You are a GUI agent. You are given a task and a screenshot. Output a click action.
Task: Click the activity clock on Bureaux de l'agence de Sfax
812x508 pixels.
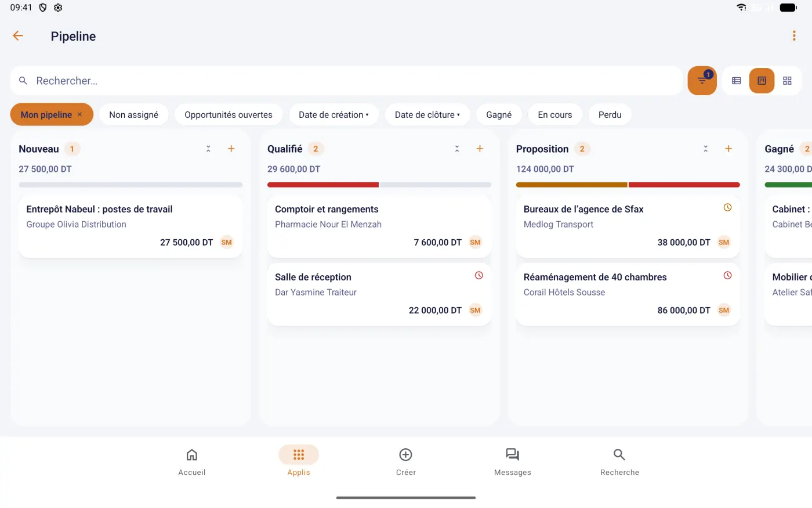pos(728,207)
